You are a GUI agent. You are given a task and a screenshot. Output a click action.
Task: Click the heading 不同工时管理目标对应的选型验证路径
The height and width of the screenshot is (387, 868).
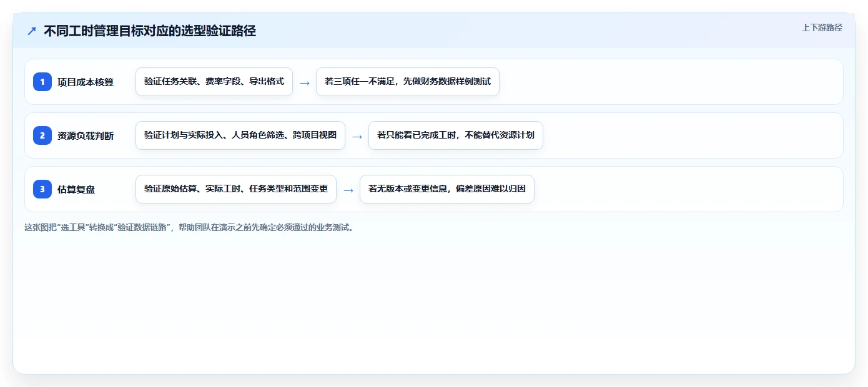pos(150,31)
